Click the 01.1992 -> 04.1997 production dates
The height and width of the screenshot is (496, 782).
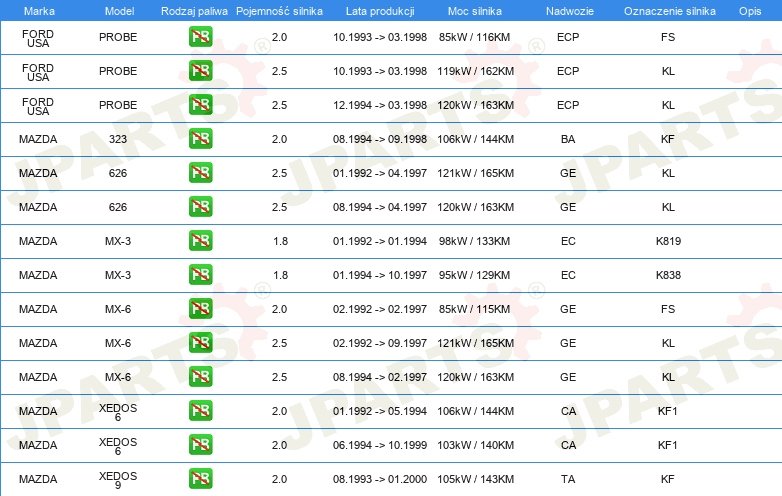(380, 173)
